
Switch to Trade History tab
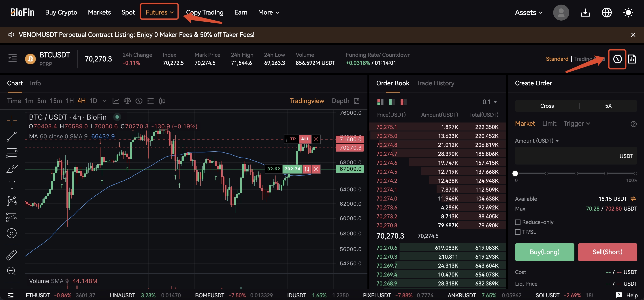435,83
